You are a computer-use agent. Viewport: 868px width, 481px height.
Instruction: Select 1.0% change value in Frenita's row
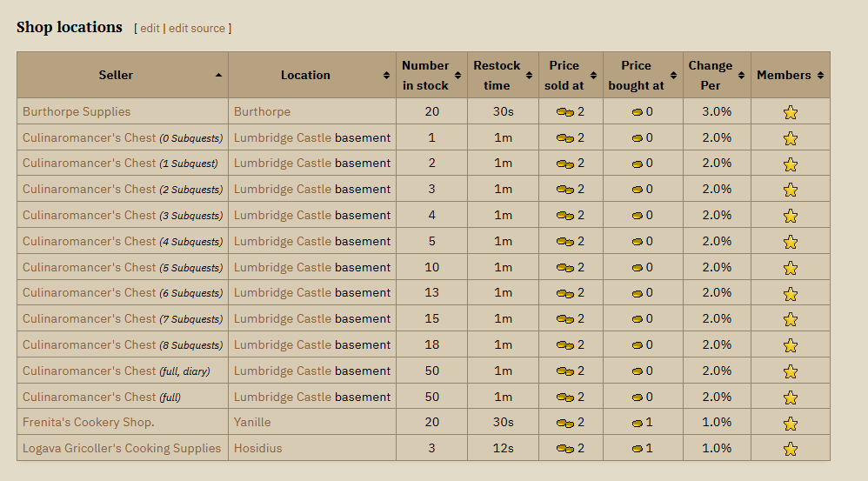pyautogui.click(x=717, y=423)
